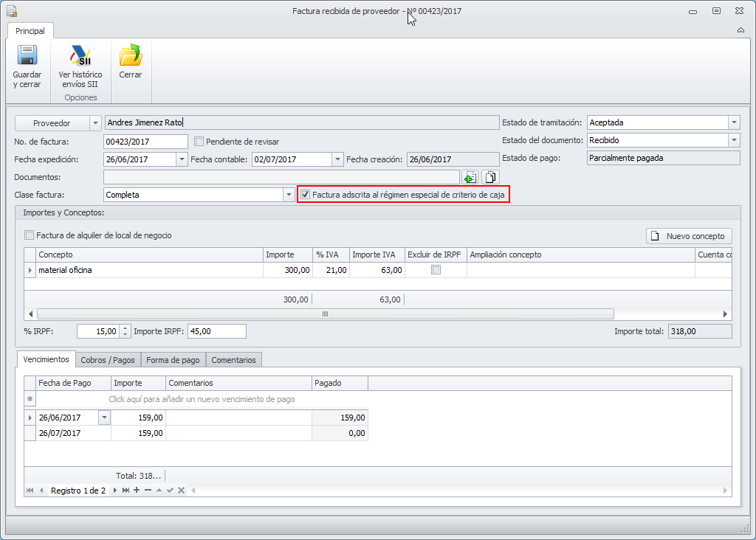This screenshot has width=756, height=540.
Task: Add a document with the green plus icon
Action: 470,177
